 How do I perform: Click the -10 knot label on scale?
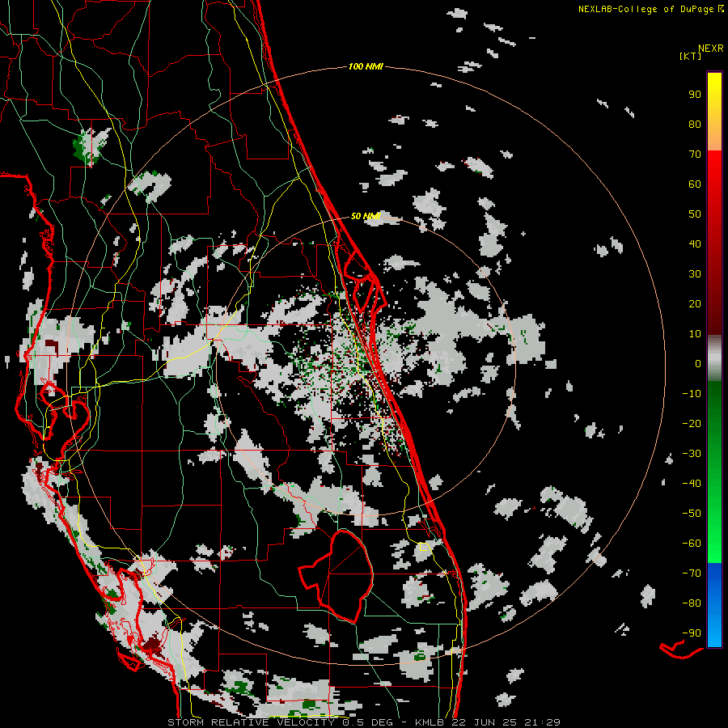tap(692, 394)
